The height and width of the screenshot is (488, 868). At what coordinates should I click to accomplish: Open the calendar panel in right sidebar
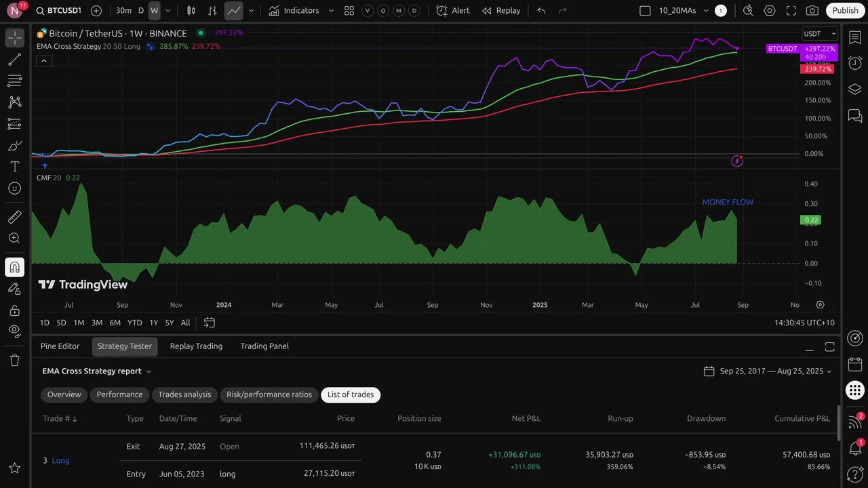click(854, 364)
